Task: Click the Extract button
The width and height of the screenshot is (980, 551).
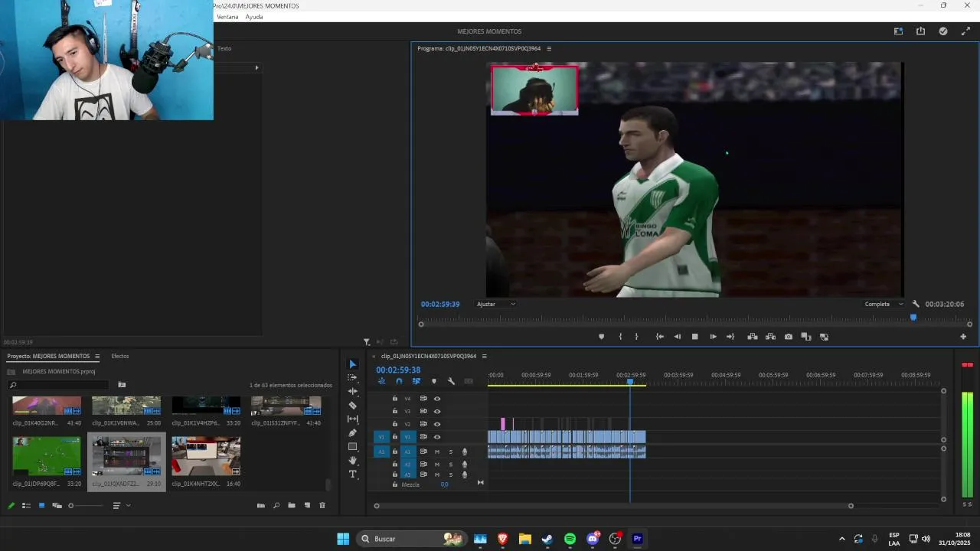Action: coord(770,337)
